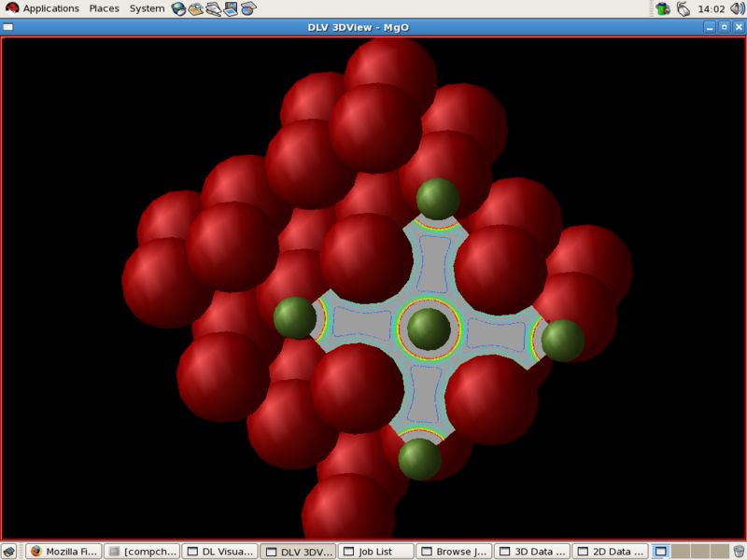Switch to the [compch... terminal taskbar entry
This screenshot has width=747, height=560.
click(x=142, y=552)
